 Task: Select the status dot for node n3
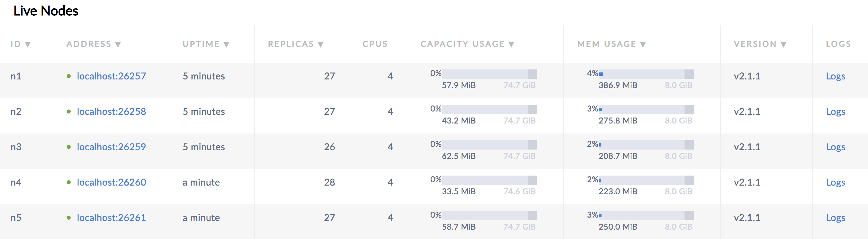(70, 147)
